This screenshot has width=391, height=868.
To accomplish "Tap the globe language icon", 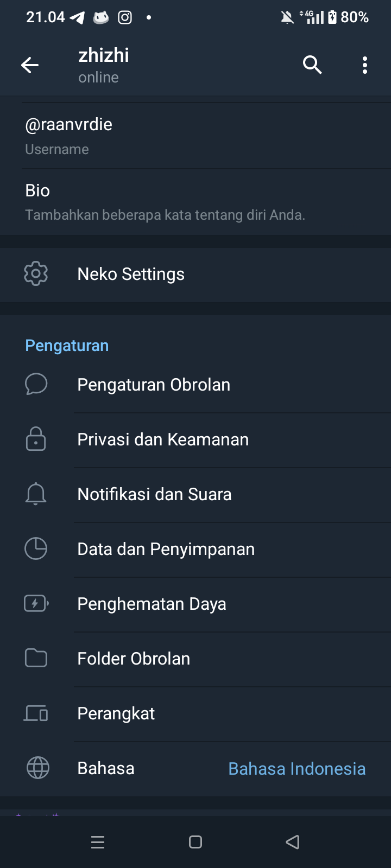I will click(x=37, y=768).
